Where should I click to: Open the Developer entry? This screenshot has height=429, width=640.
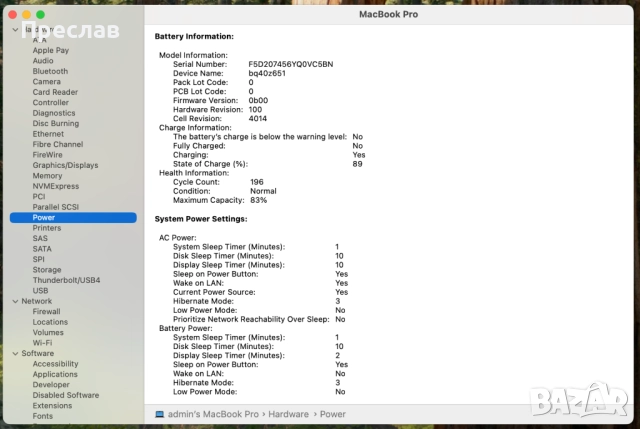[51, 385]
